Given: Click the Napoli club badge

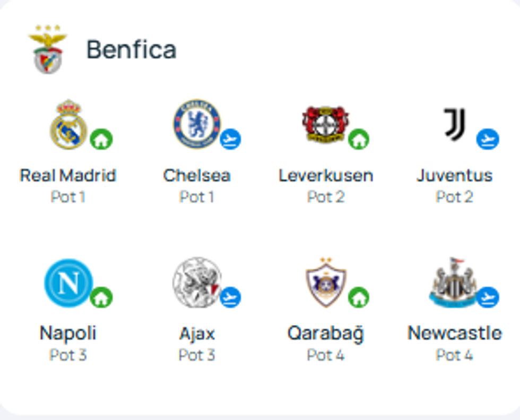Looking at the screenshot, I should coord(68,283).
